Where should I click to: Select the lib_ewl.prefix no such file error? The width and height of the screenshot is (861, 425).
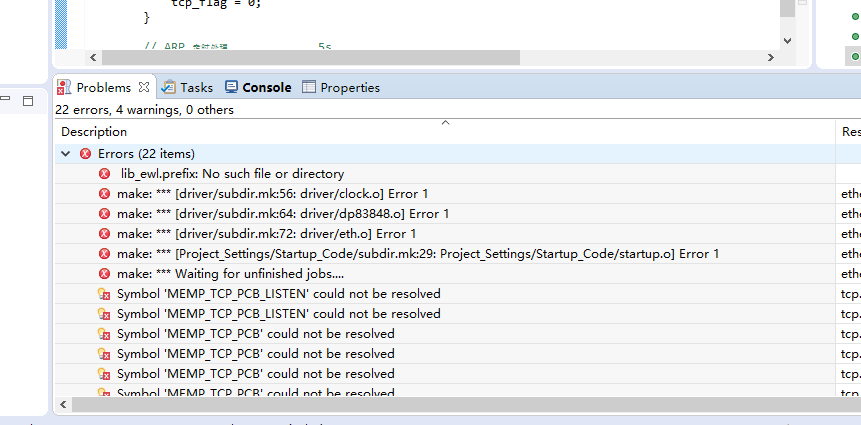pos(232,174)
